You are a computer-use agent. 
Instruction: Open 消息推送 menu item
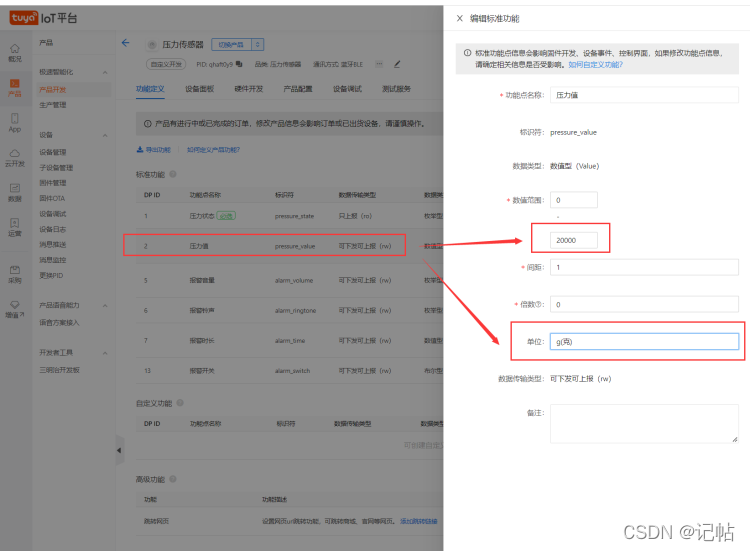53,244
